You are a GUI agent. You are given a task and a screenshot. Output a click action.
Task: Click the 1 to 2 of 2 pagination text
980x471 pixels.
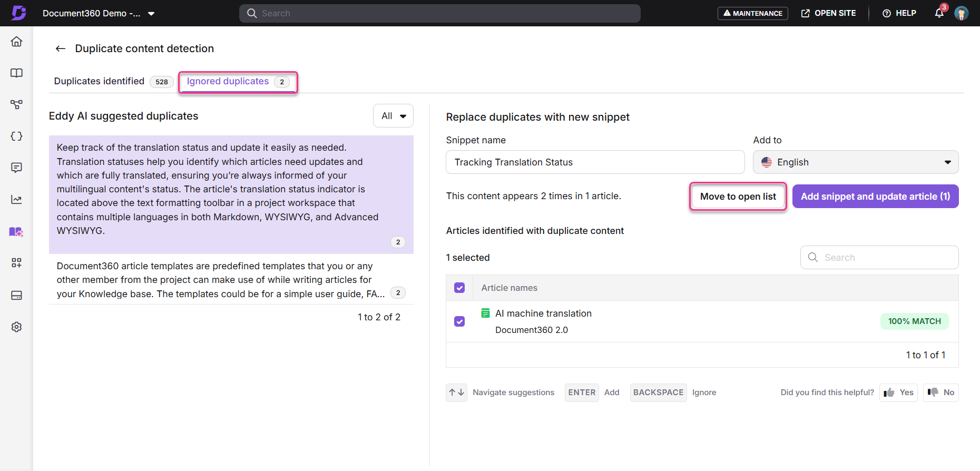click(379, 317)
